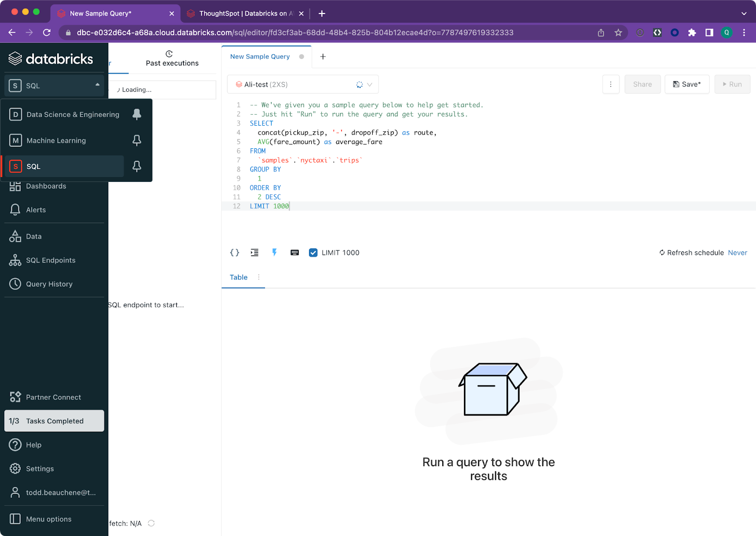
Task: Expand the Ali-test endpoint dropdown
Action: [x=369, y=85]
